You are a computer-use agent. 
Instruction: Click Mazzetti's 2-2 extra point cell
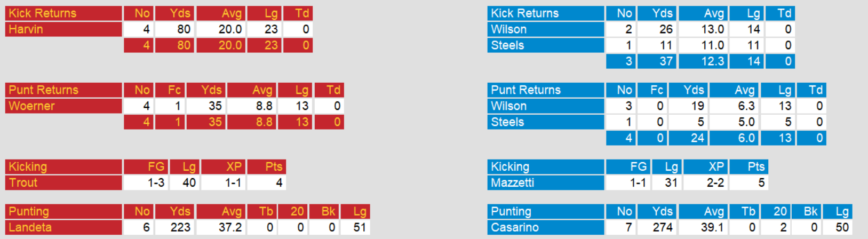point(715,183)
